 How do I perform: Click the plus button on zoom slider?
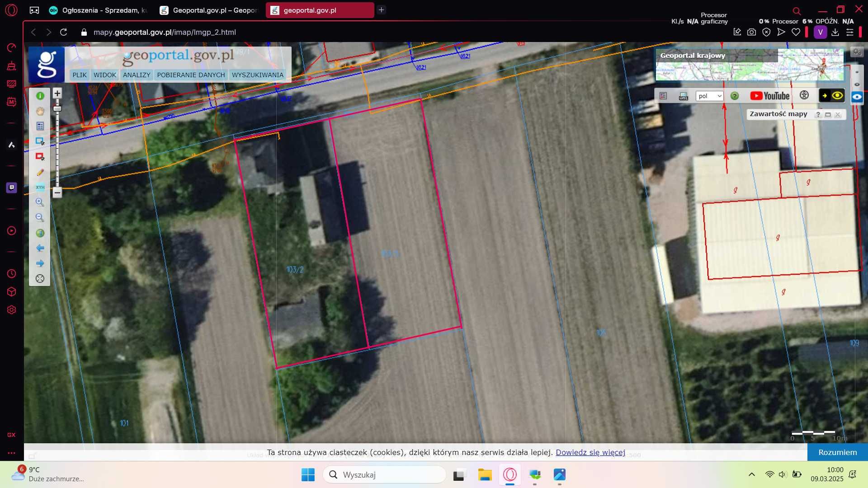[57, 94]
